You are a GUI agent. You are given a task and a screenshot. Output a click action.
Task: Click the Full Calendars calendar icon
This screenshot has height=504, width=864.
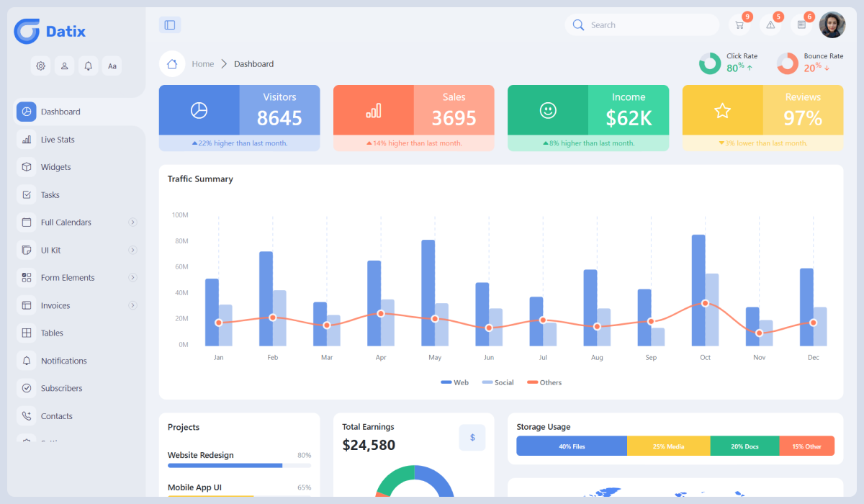tap(27, 222)
